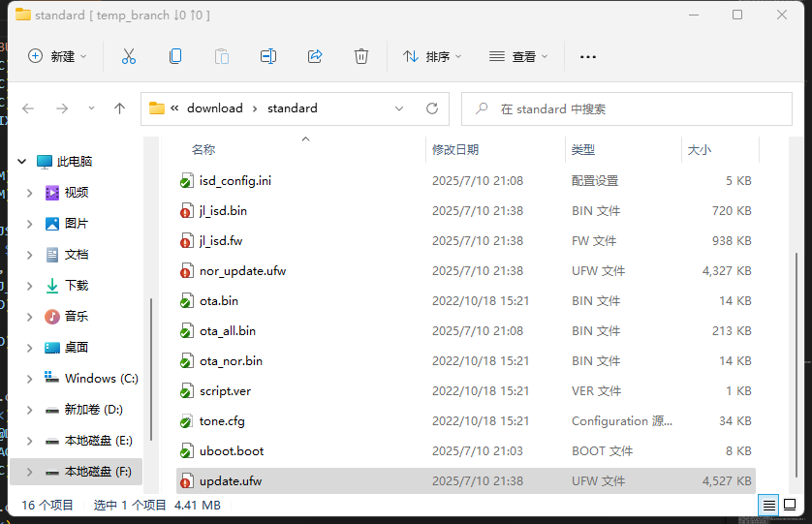This screenshot has height=524, width=812.
Task: Go back with the left arrow
Action: [x=28, y=108]
